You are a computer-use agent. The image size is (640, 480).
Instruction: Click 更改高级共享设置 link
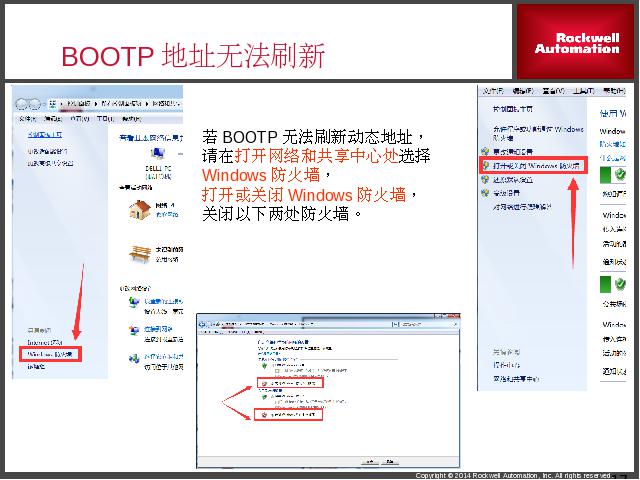(x=51, y=163)
